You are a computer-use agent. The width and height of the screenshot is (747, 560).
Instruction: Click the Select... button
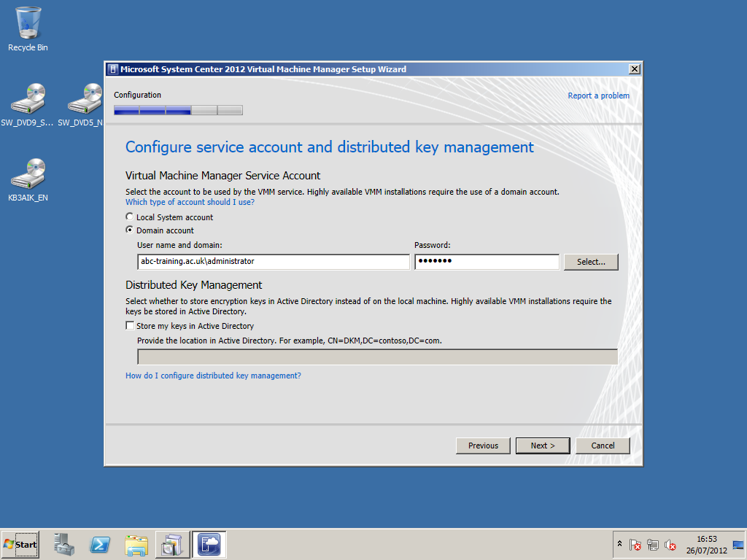click(591, 262)
